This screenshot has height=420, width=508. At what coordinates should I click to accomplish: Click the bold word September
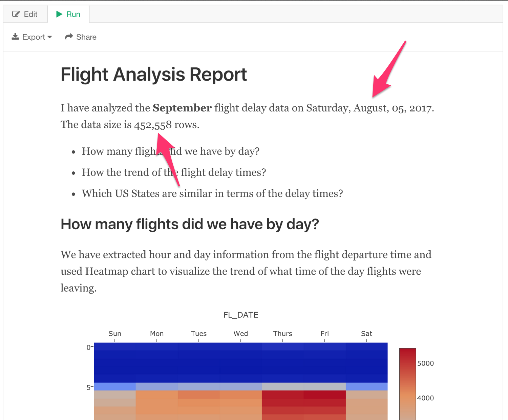coord(182,108)
